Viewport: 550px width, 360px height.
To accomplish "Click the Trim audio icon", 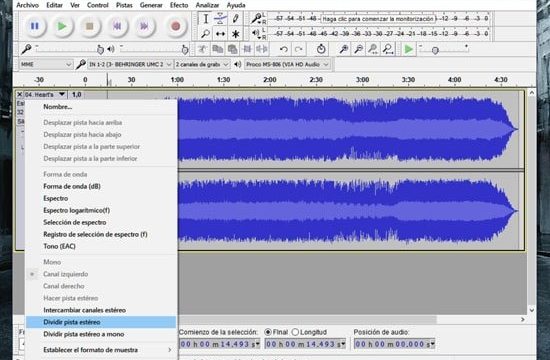I will tap(247, 49).
